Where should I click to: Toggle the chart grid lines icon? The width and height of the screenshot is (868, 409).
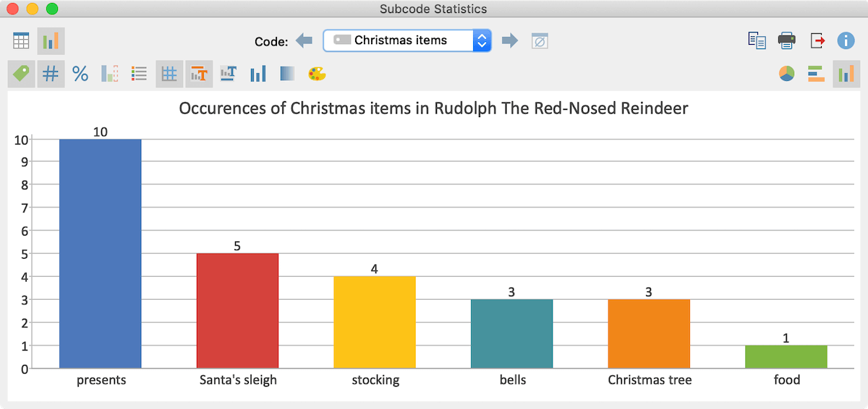169,74
